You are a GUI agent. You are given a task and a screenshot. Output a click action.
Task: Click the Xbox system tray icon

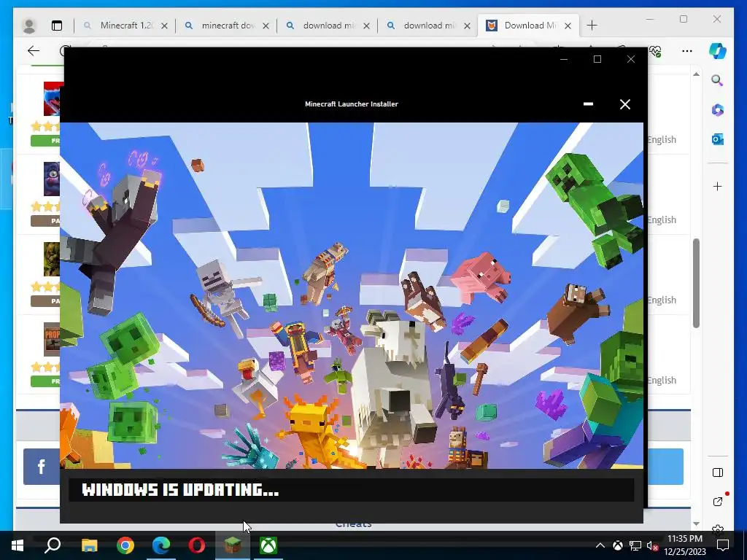coord(618,545)
